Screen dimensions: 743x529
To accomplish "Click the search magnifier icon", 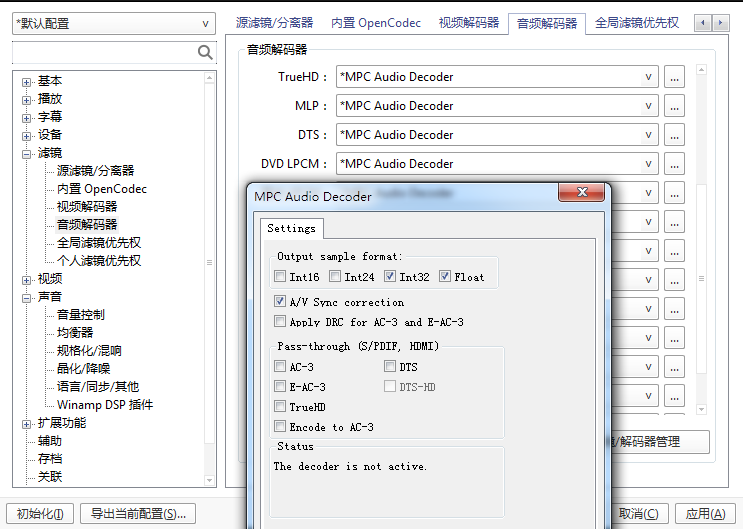I will [205, 52].
